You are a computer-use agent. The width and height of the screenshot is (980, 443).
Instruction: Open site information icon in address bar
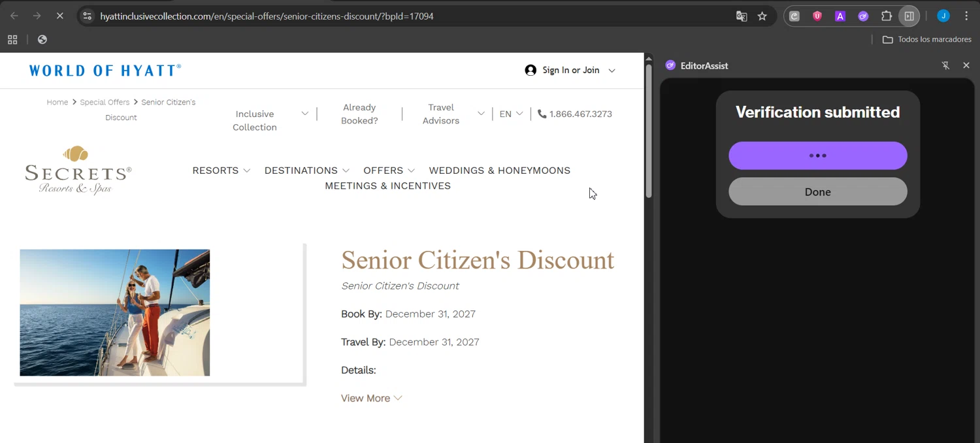pyautogui.click(x=88, y=16)
